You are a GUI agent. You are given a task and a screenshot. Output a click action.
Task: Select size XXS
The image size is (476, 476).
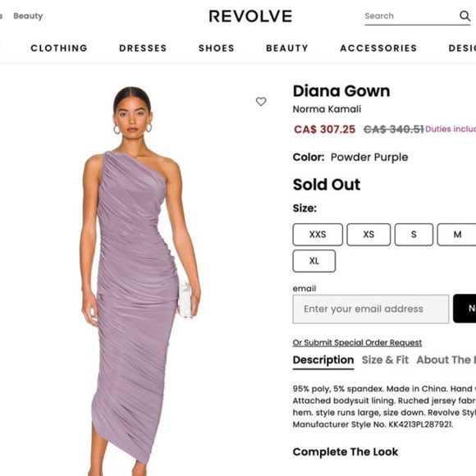click(x=318, y=235)
